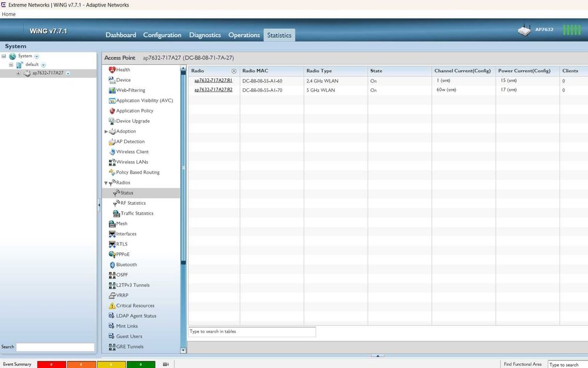The image size is (588, 368).
Task: Open Application Policy shield icon
Action: pos(112,111)
